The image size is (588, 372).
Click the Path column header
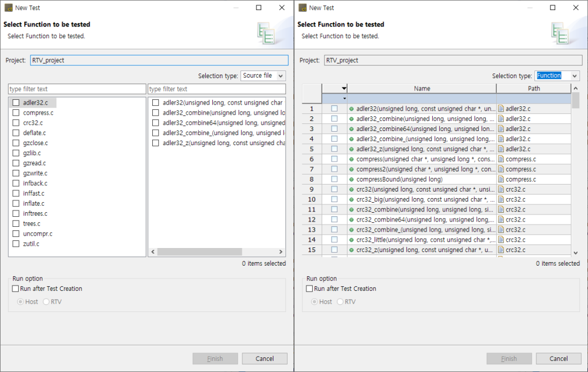tap(534, 88)
